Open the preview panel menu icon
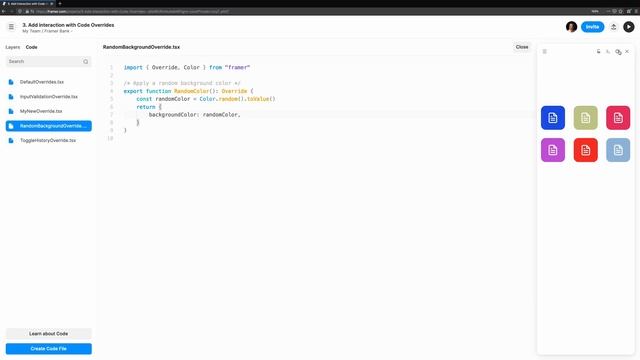 point(544,51)
